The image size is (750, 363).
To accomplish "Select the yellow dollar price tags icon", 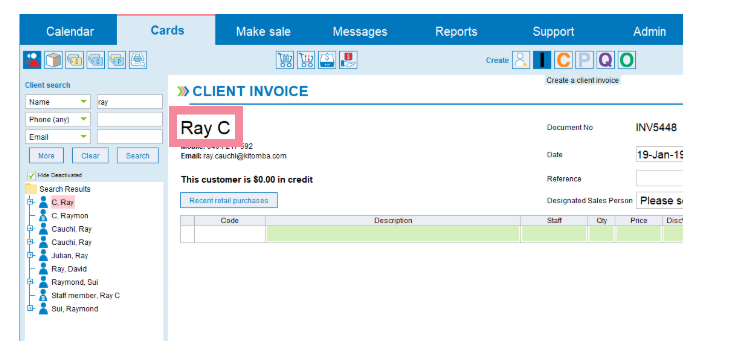I will click(x=75, y=60).
